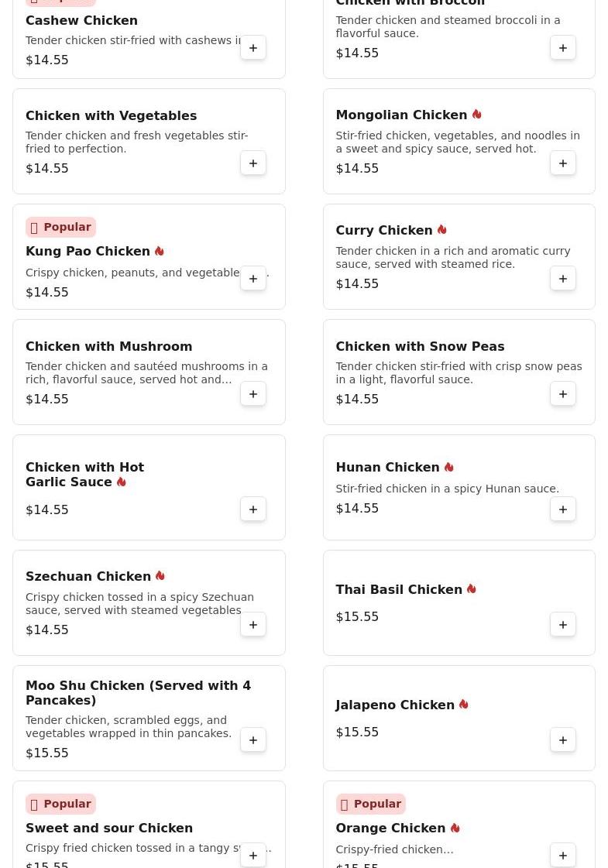Viewport: 608px width, 868px height.
Task: Tap plus on Chicken with Snow Peas
Action: pyautogui.click(x=563, y=394)
